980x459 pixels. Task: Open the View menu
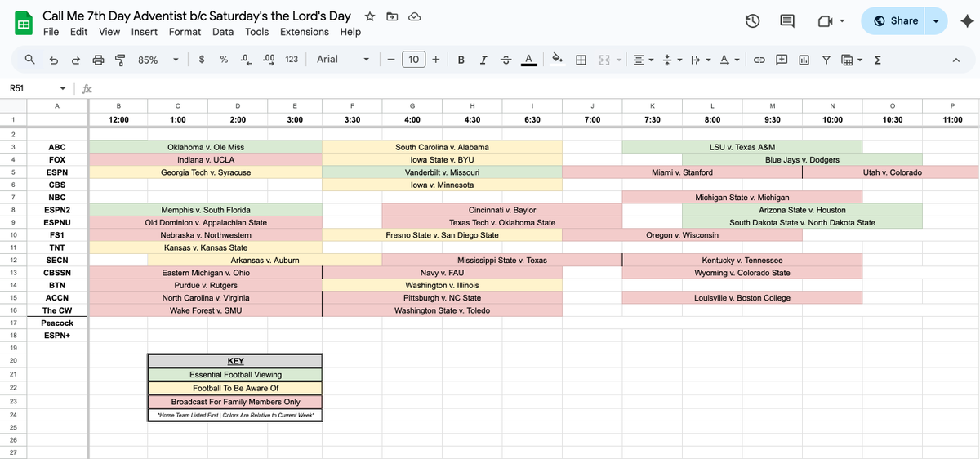coord(109,32)
